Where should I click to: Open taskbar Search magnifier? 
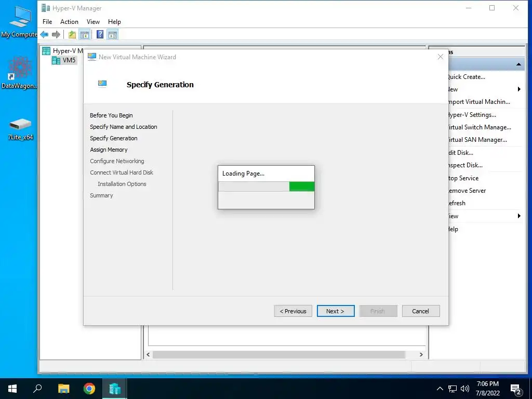point(37,389)
